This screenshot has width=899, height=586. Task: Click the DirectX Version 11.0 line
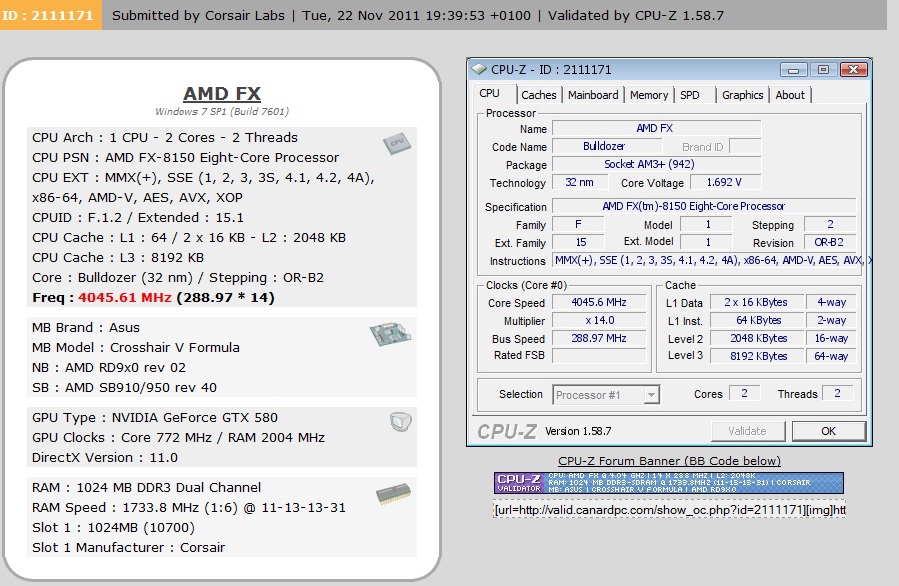tap(105, 458)
